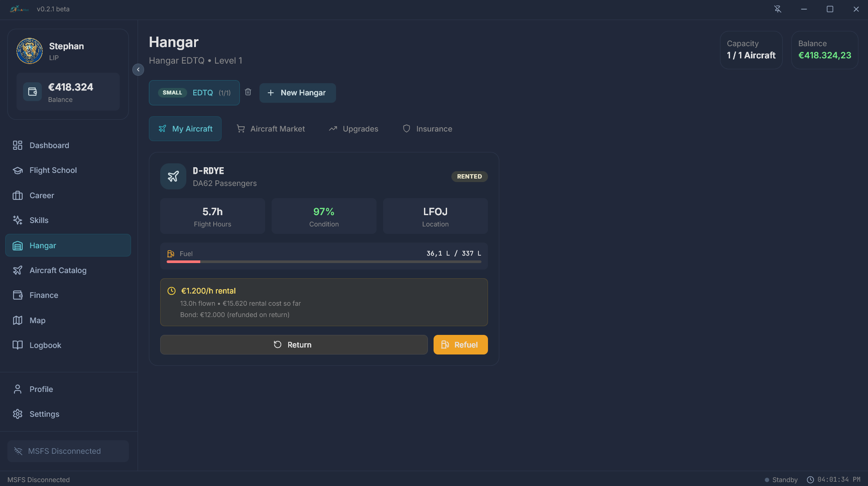Open Flight School section
Viewport: 868px width, 486px height.
tap(53, 170)
